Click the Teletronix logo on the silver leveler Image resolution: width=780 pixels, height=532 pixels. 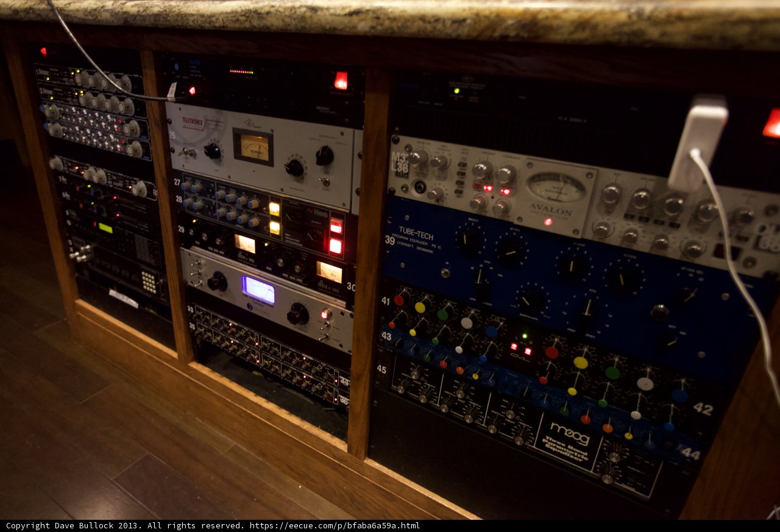[194, 124]
